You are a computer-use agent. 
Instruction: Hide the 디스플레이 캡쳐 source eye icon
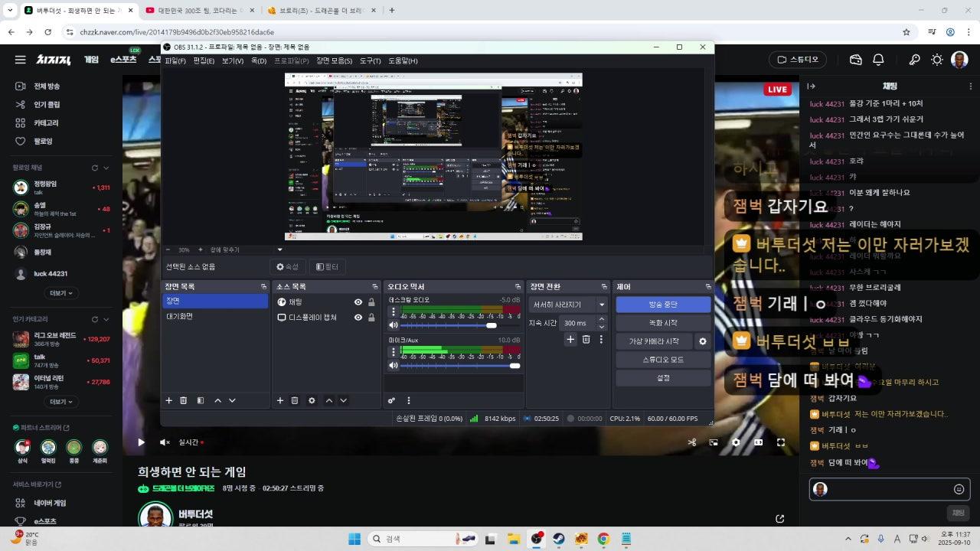pyautogui.click(x=358, y=318)
